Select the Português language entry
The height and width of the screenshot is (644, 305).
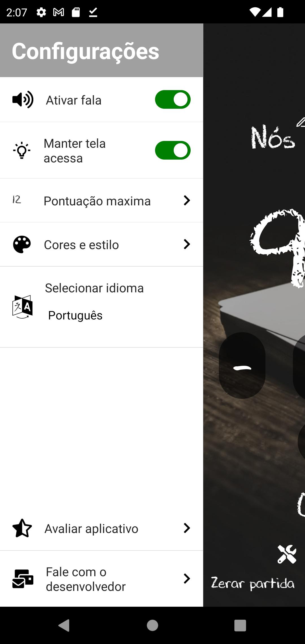75,315
